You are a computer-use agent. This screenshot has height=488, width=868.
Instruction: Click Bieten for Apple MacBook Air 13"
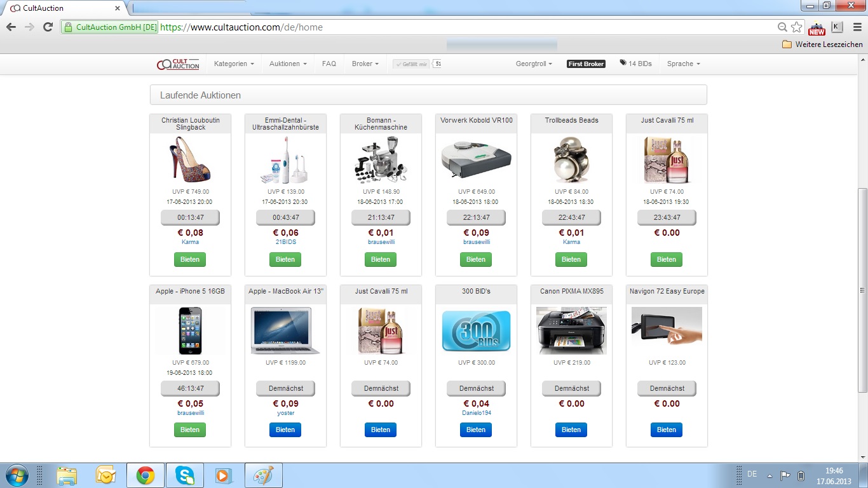285,430
